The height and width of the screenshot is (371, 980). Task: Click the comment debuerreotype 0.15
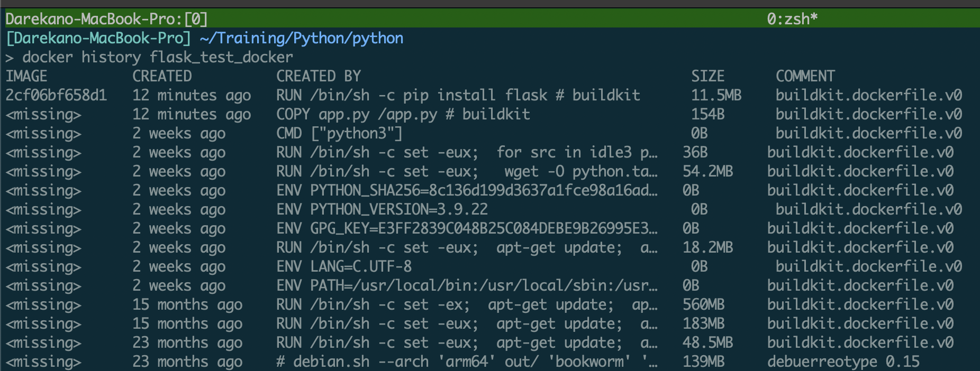point(843,361)
